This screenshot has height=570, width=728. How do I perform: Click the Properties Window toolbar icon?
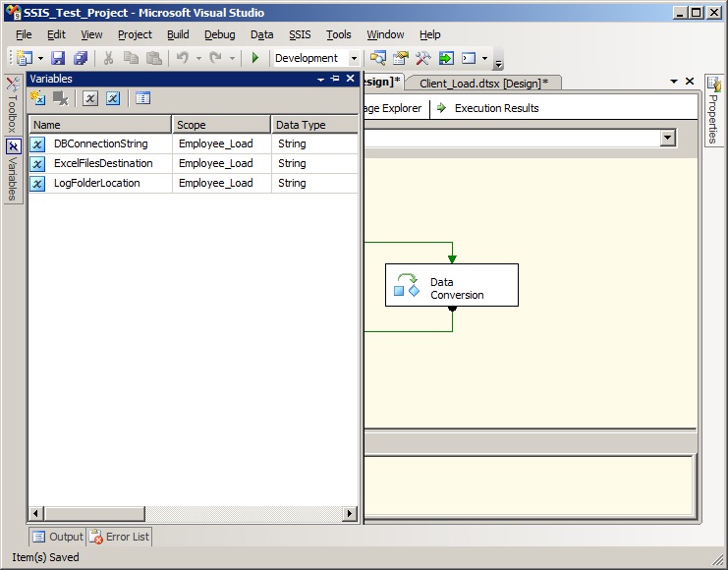click(401, 59)
